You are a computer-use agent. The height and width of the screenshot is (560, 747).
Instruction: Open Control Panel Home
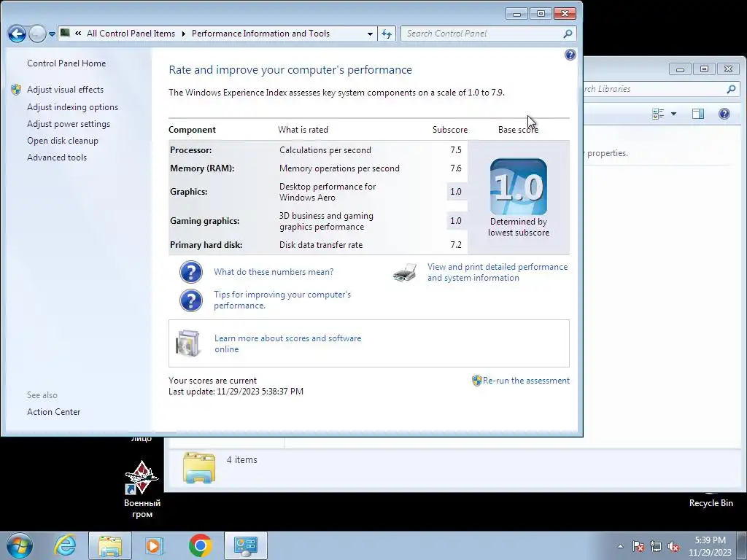pos(66,63)
